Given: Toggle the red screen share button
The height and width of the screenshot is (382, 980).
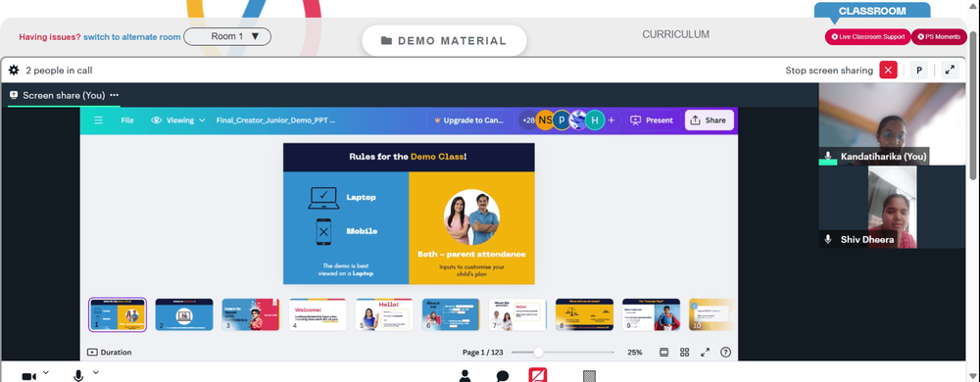Looking at the screenshot, I should click(x=538, y=374).
